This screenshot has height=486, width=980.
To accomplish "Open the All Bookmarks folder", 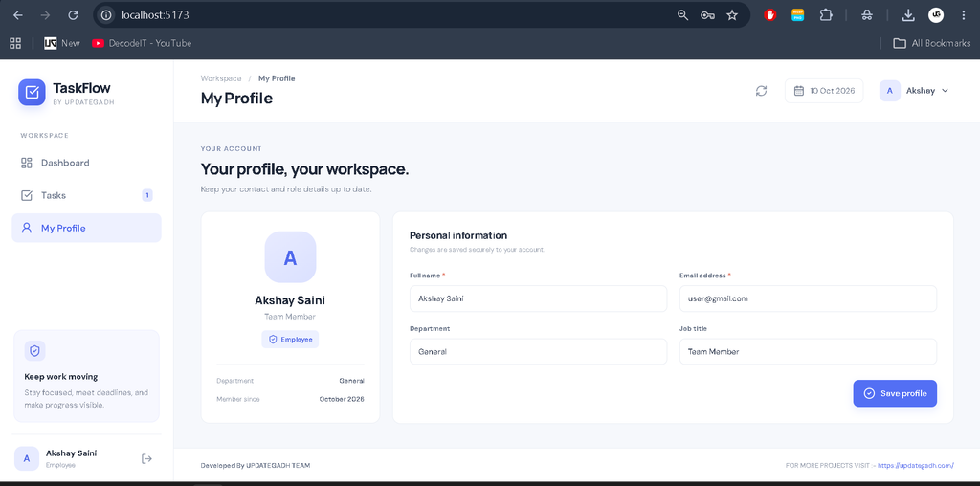I will point(932,43).
